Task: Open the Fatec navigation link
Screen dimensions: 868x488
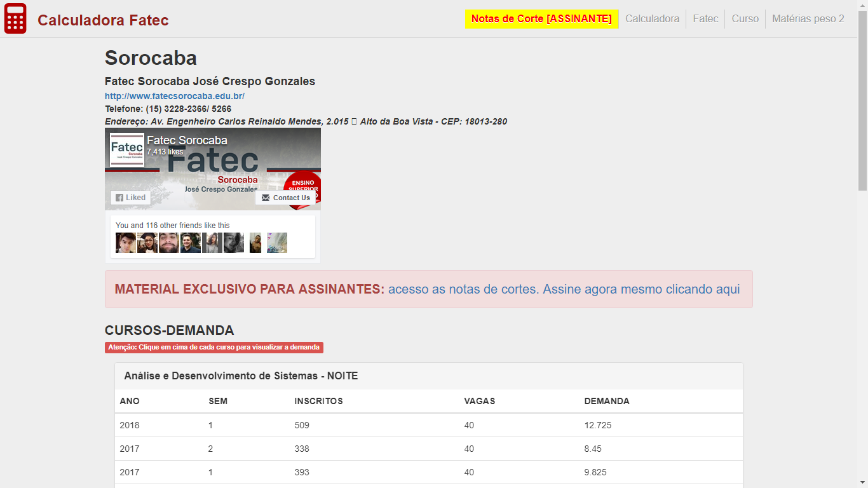Action: 705,19
